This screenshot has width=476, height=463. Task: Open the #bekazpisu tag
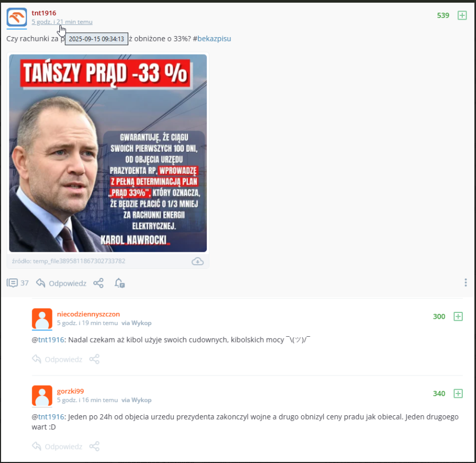coord(212,39)
